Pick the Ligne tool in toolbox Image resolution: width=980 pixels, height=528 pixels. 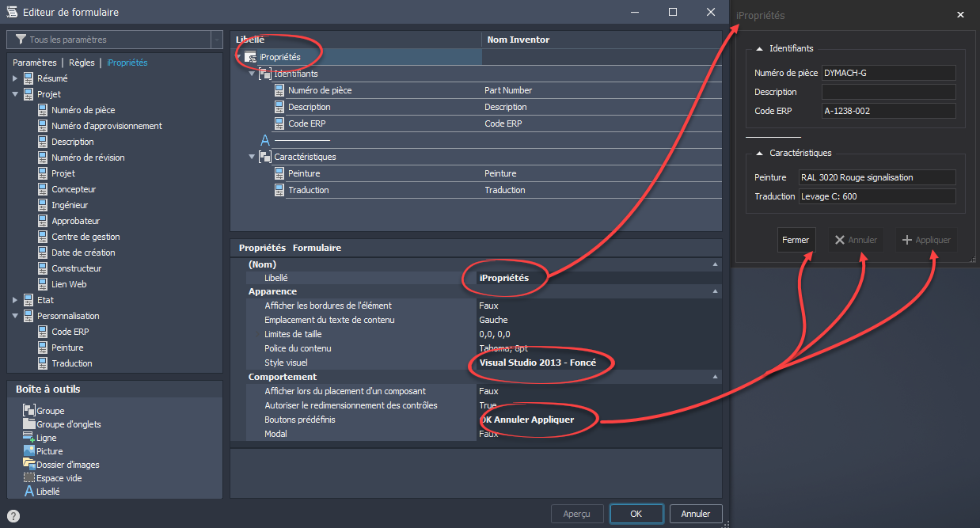pos(47,438)
